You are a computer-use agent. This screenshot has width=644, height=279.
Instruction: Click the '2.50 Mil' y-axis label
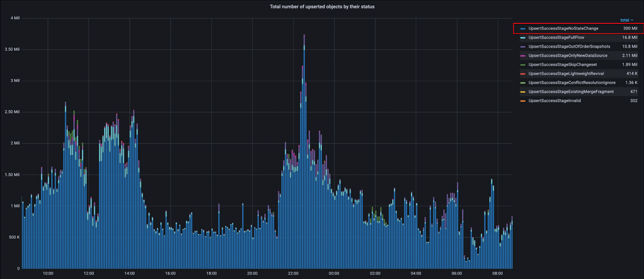click(12, 112)
